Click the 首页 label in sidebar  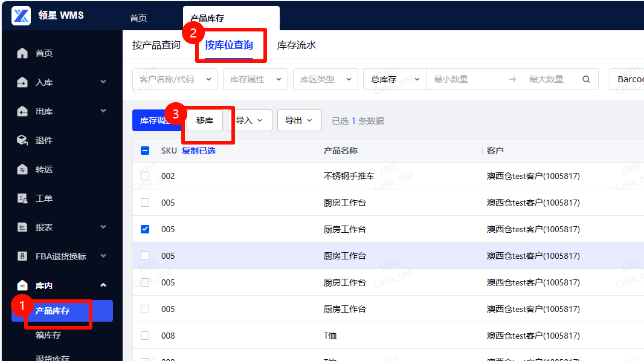(x=44, y=53)
